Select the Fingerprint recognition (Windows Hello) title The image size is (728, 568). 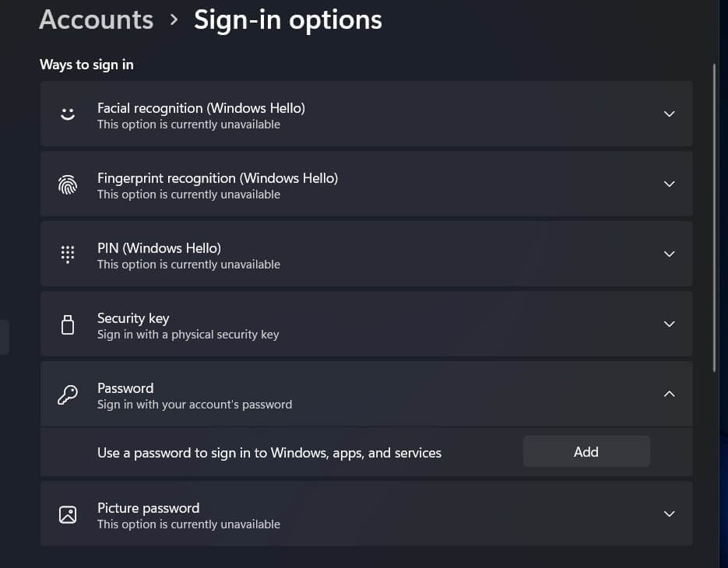pyautogui.click(x=217, y=178)
